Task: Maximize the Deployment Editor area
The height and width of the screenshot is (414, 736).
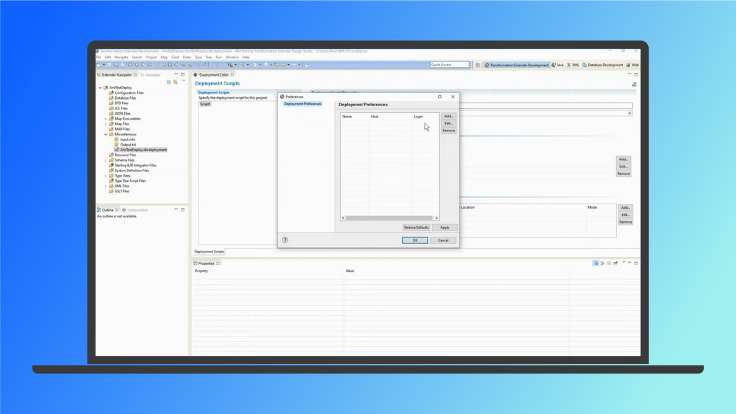Action: tap(636, 74)
